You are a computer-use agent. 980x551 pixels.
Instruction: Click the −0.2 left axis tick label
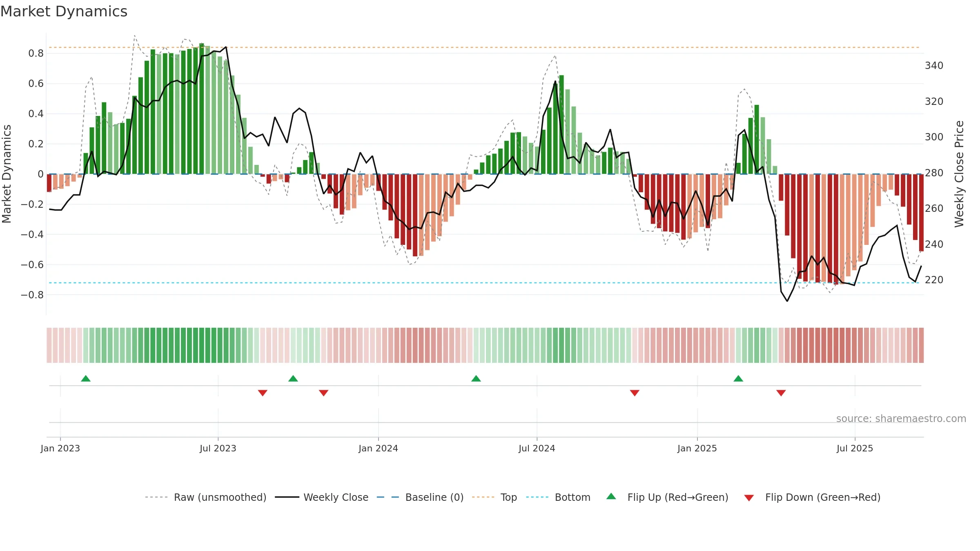(x=32, y=204)
